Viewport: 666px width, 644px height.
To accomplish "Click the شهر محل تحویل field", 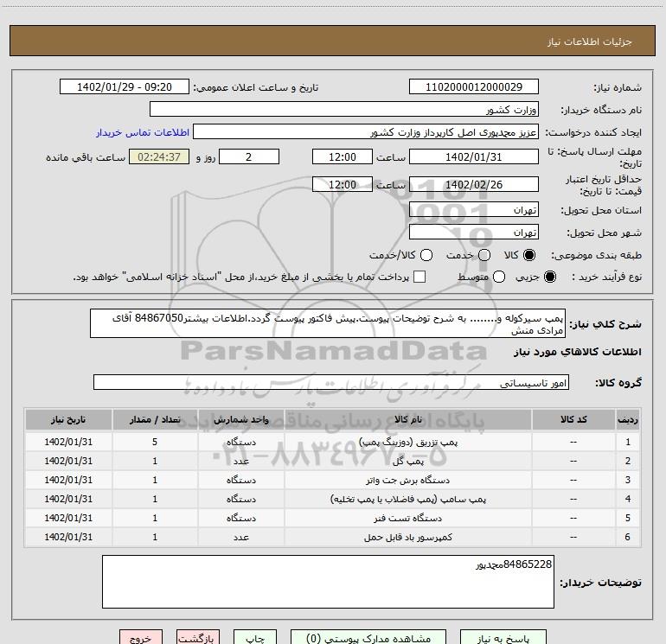I will pyautogui.click(x=474, y=232).
